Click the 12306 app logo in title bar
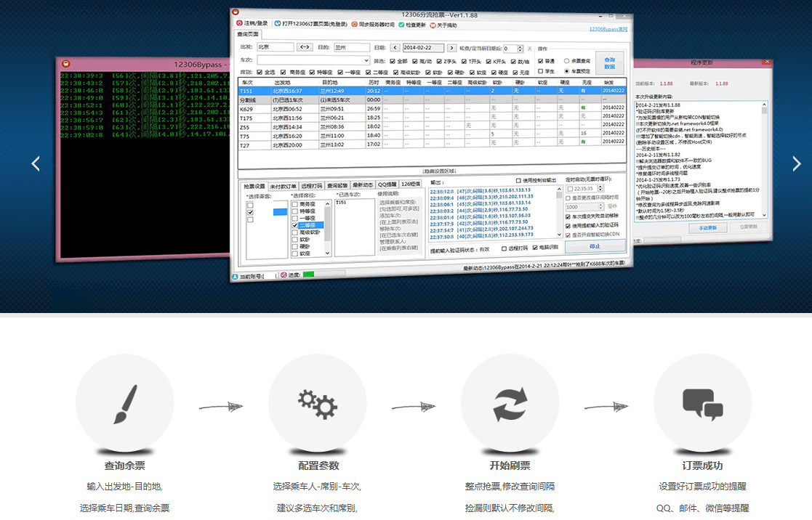 pyautogui.click(x=236, y=12)
